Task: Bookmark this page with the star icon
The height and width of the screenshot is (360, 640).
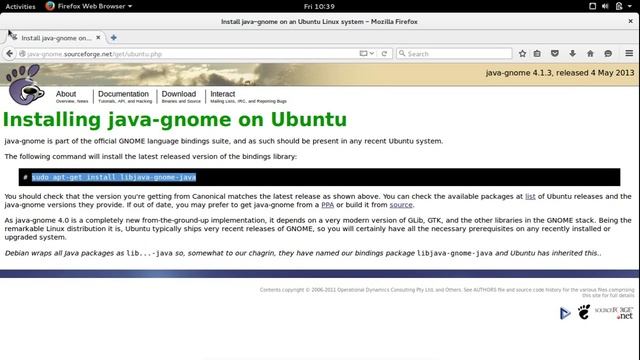Action: 522,53
